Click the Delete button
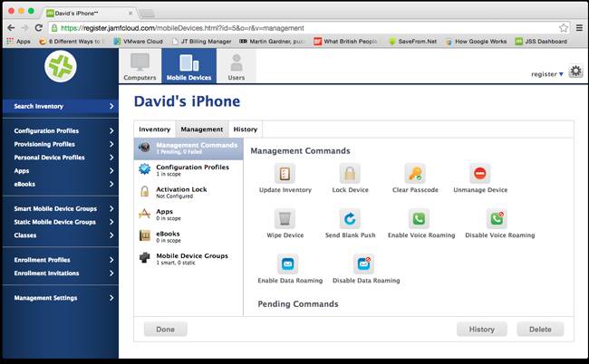This screenshot has height=364, width=589. (x=540, y=329)
